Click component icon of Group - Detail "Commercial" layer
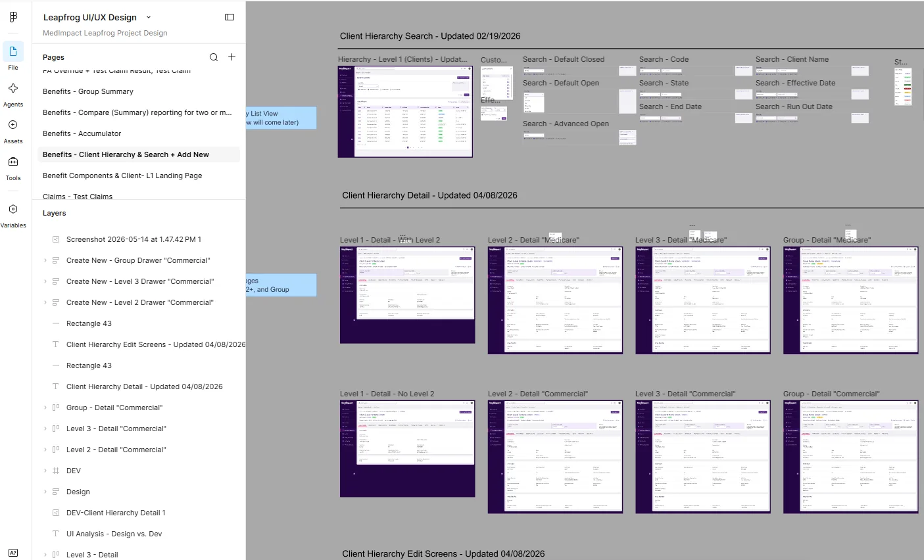 (56, 408)
